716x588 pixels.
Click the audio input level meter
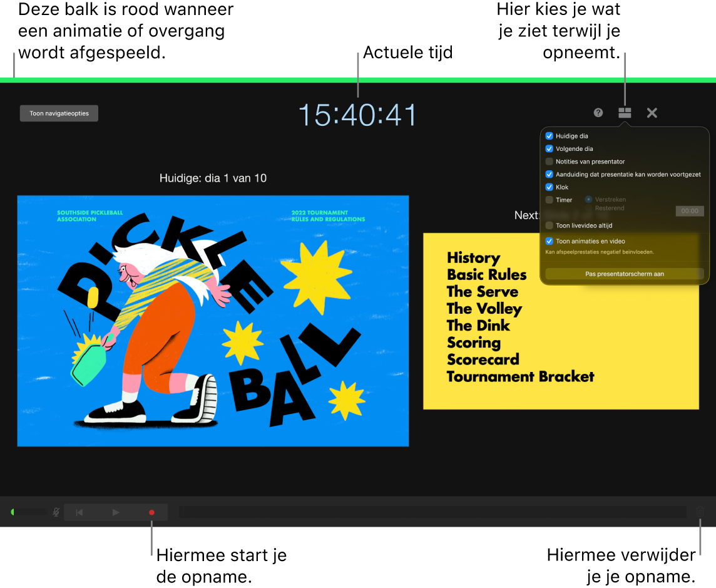coord(29,512)
